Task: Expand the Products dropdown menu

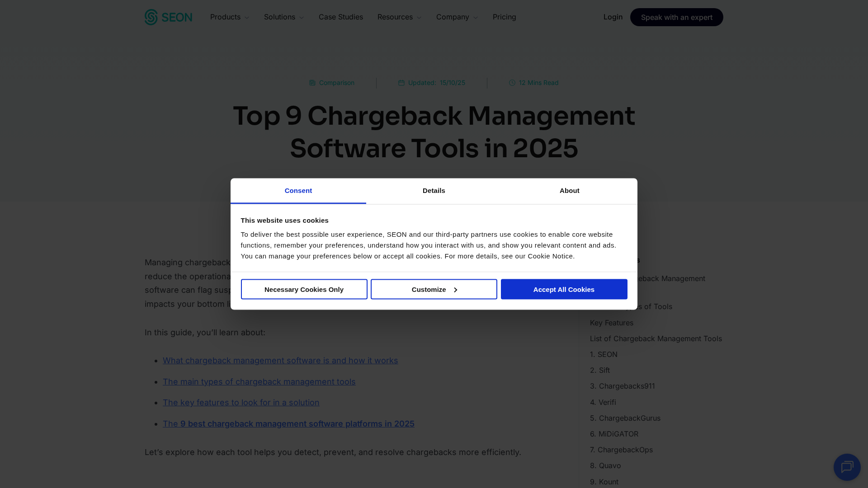Action: (230, 17)
